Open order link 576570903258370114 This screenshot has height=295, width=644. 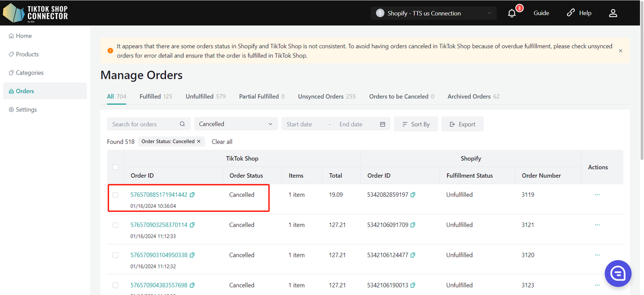point(159,225)
